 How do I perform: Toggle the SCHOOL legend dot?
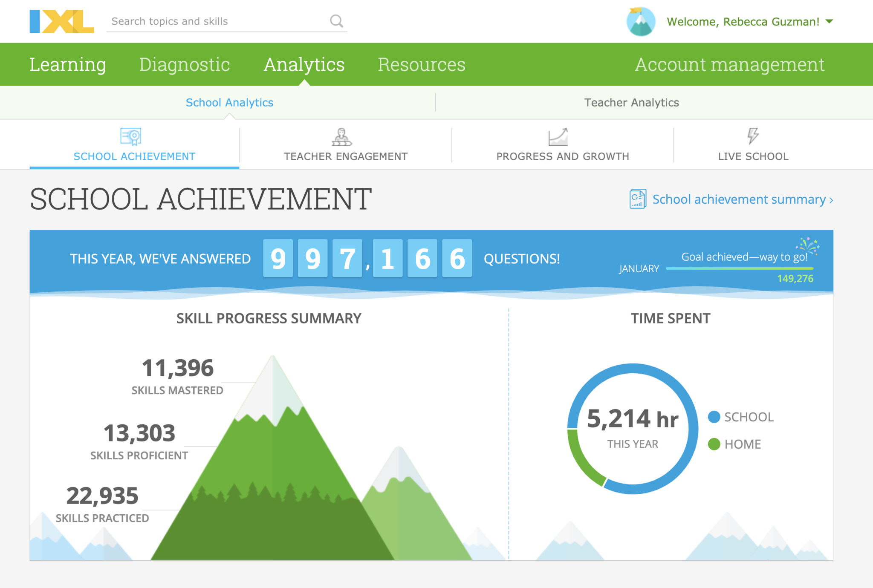(x=714, y=417)
